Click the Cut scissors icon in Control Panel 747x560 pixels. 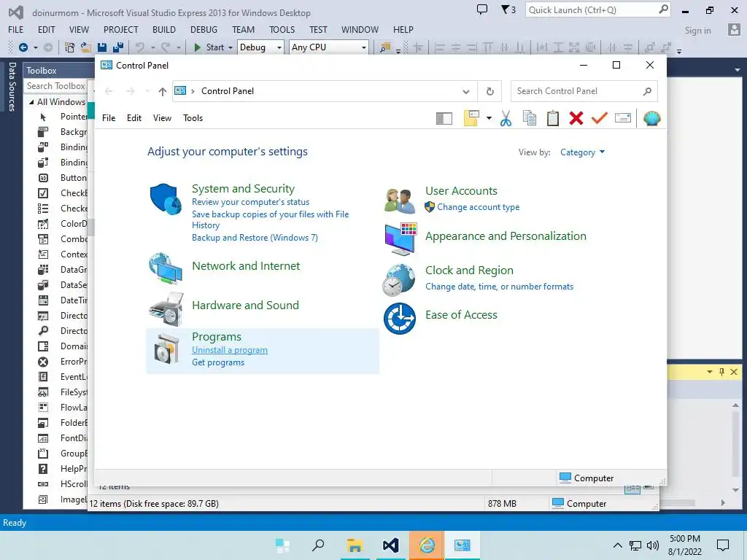pyautogui.click(x=506, y=118)
